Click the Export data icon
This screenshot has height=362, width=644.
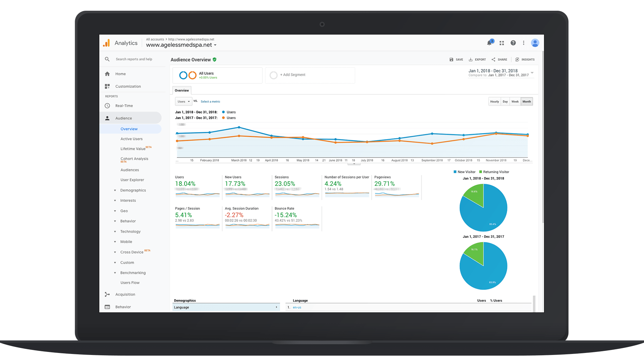pos(477,59)
